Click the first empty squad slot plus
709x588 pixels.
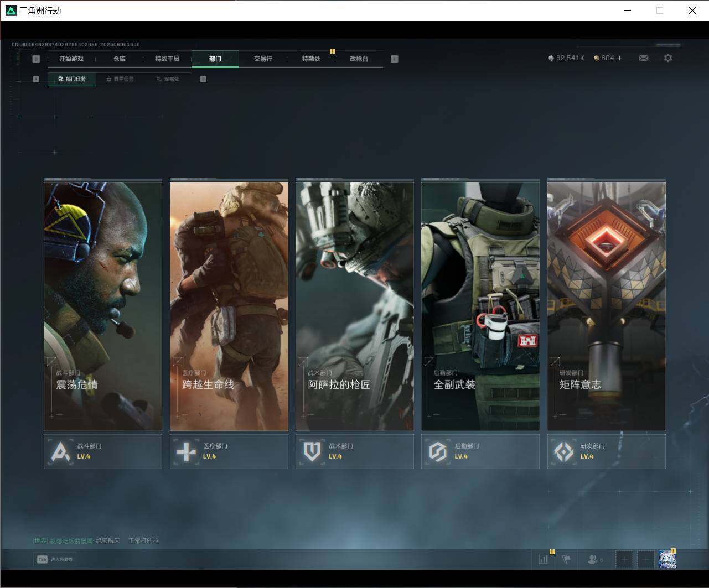(x=624, y=560)
